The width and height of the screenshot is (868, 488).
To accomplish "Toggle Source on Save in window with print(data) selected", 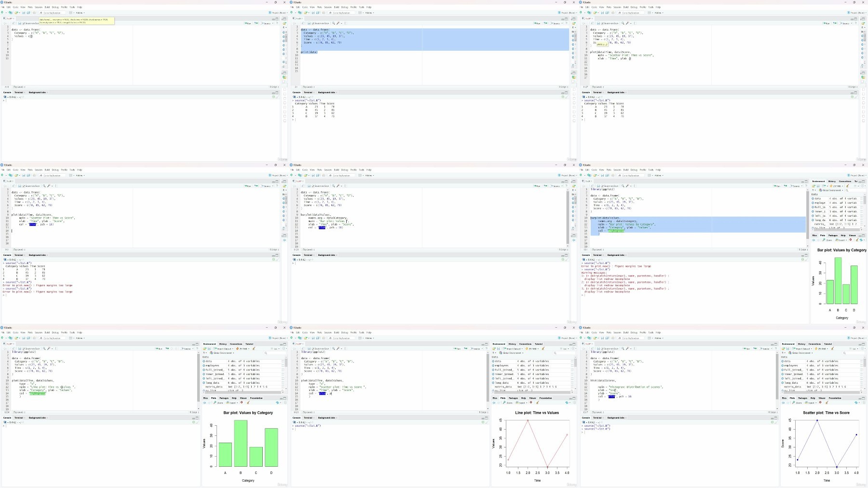I will click(x=313, y=23).
